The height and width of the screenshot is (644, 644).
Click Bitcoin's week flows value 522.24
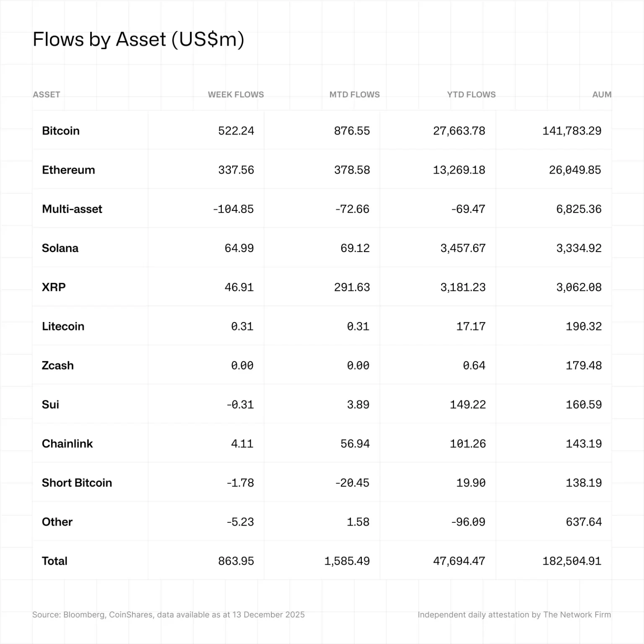pyautogui.click(x=236, y=131)
